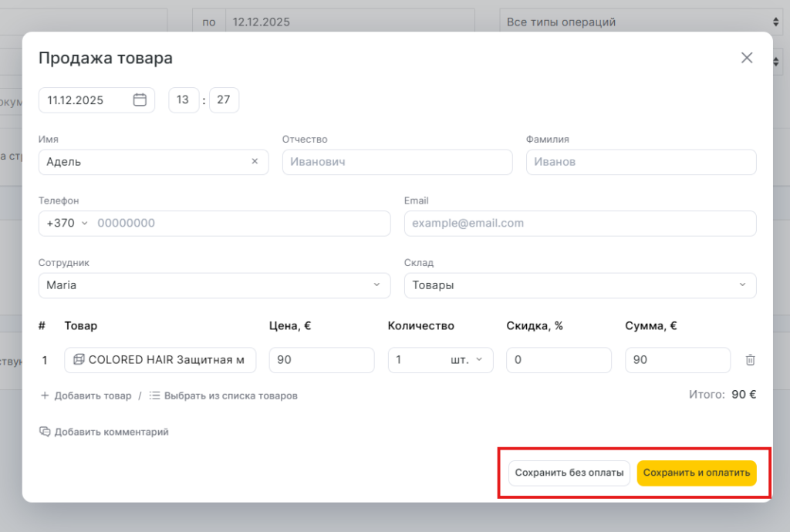Focus the Фамилия input field
The image size is (790, 532).
pyautogui.click(x=640, y=162)
